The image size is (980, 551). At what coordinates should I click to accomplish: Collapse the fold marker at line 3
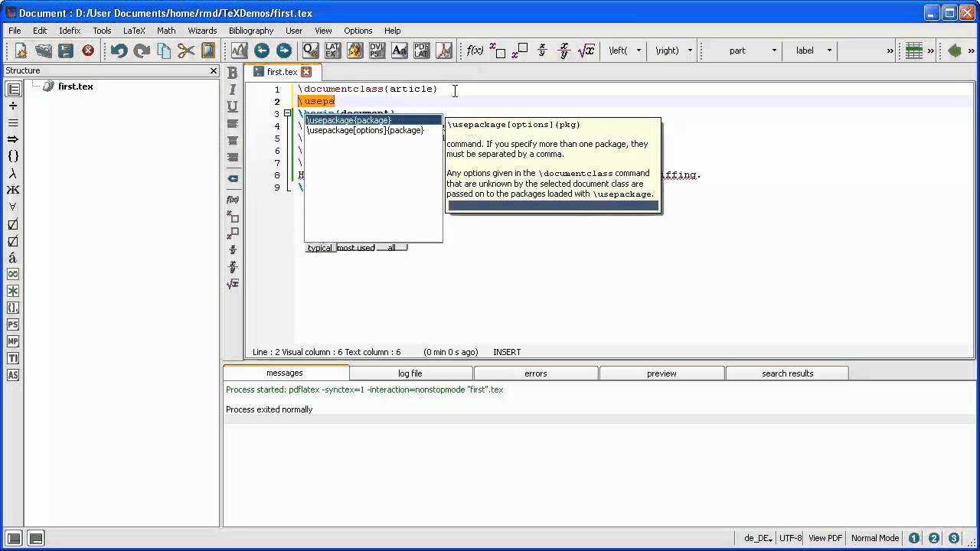pos(287,113)
